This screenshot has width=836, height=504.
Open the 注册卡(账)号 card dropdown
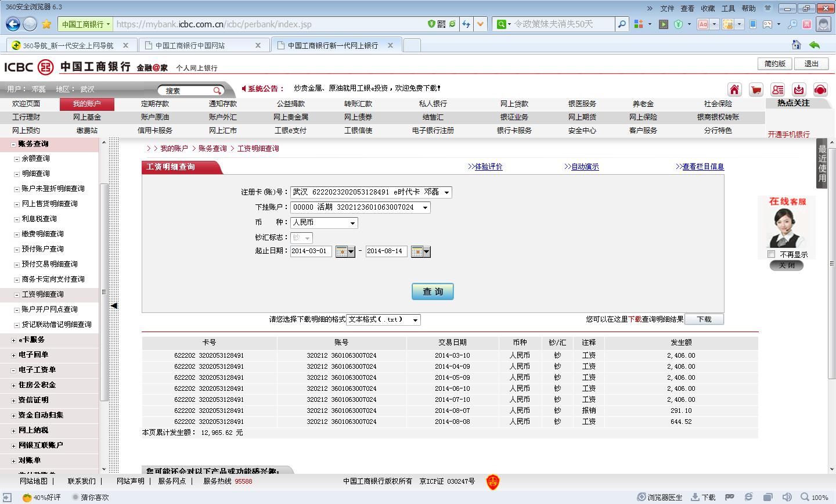click(x=446, y=192)
